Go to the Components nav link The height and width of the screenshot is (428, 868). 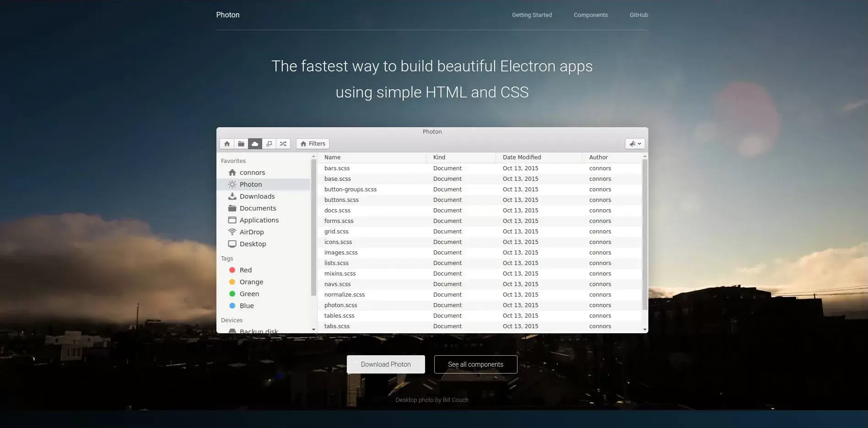pos(591,15)
